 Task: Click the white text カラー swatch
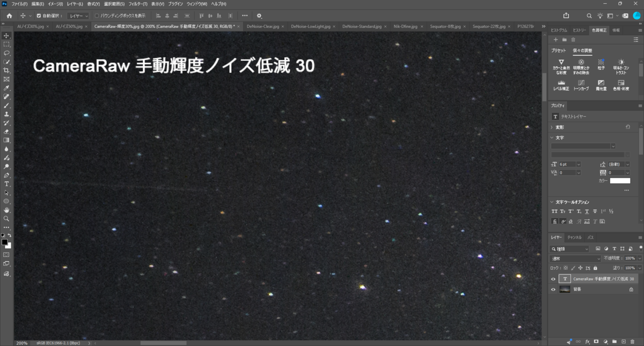(x=620, y=181)
